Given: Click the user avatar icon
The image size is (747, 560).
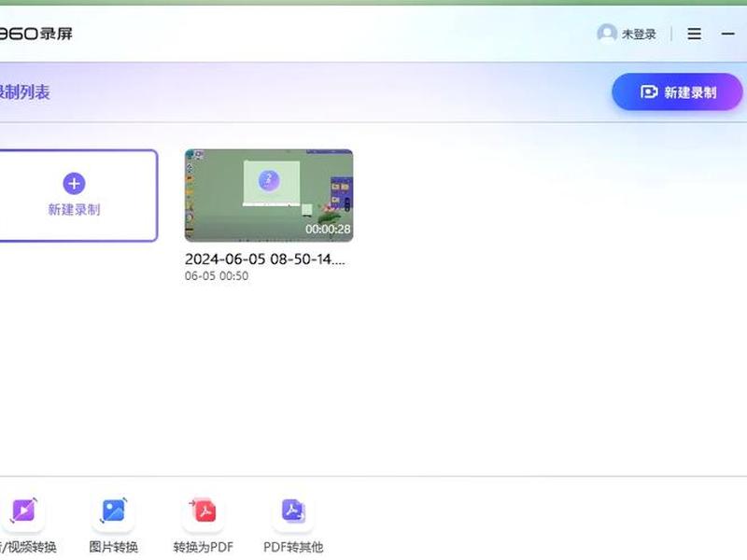Looking at the screenshot, I should (x=607, y=34).
